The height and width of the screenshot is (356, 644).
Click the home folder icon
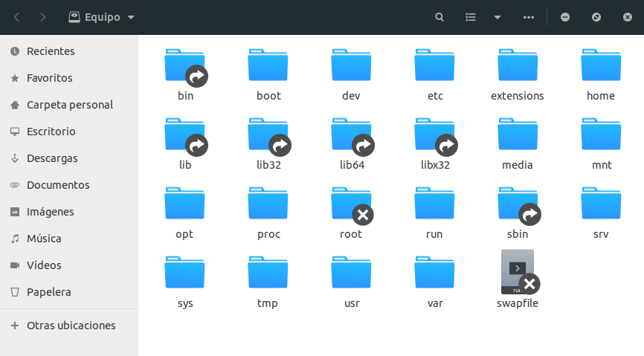click(x=601, y=66)
